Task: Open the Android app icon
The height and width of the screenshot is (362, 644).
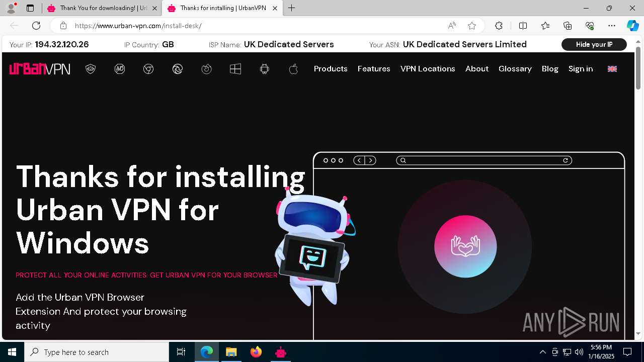Action: point(265,69)
